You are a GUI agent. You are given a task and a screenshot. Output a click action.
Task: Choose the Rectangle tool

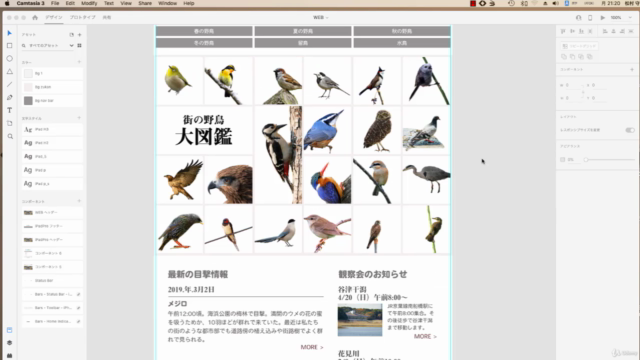pyautogui.click(x=9, y=46)
